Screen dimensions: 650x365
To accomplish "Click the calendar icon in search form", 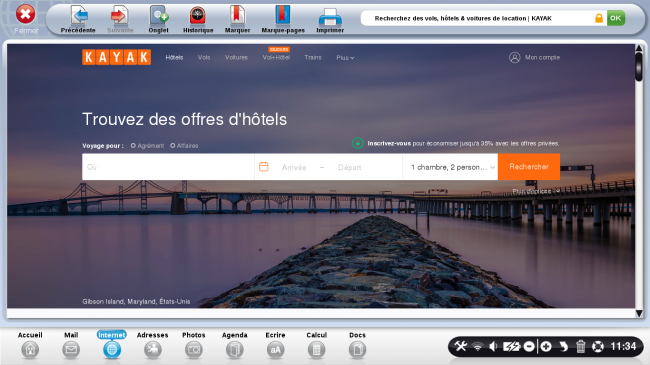I will coord(264,167).
